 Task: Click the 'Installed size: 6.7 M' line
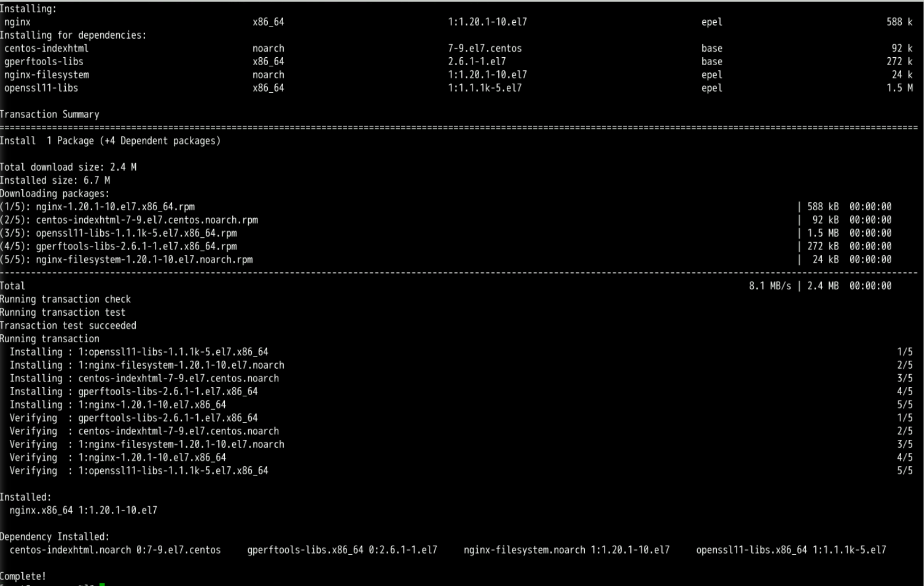click(55, 181)
